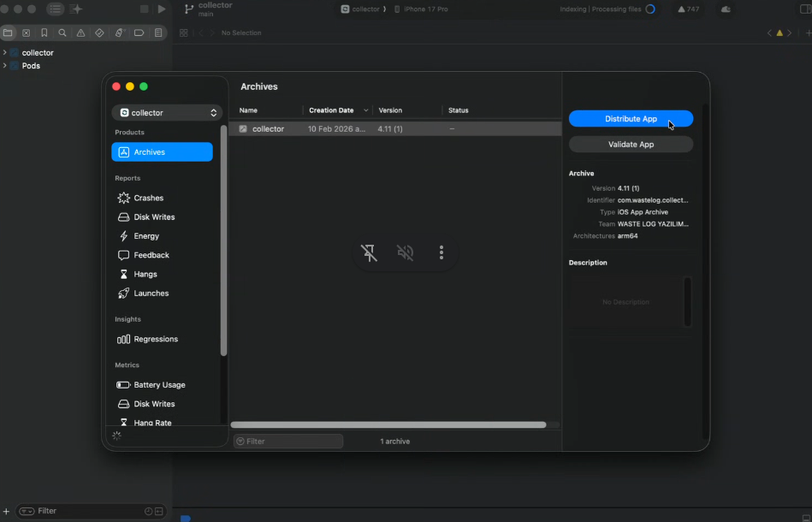Open the collector product dropdown

pyautogui.click(x=167, y=113)
